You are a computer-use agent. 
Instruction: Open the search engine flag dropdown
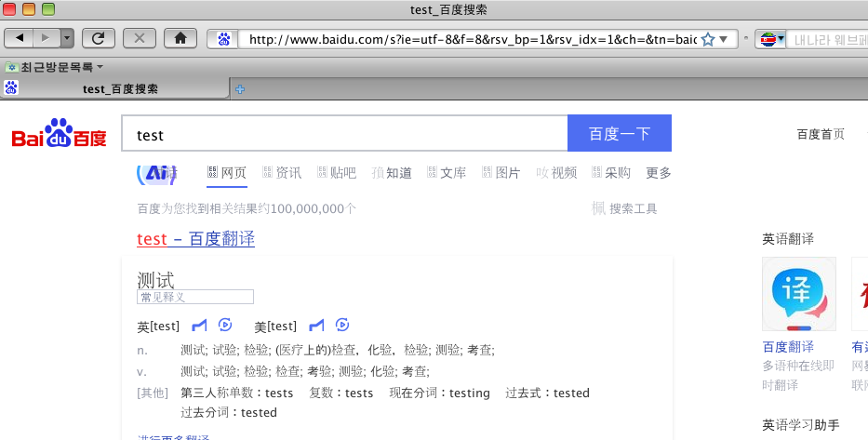[x=771, y=39]
